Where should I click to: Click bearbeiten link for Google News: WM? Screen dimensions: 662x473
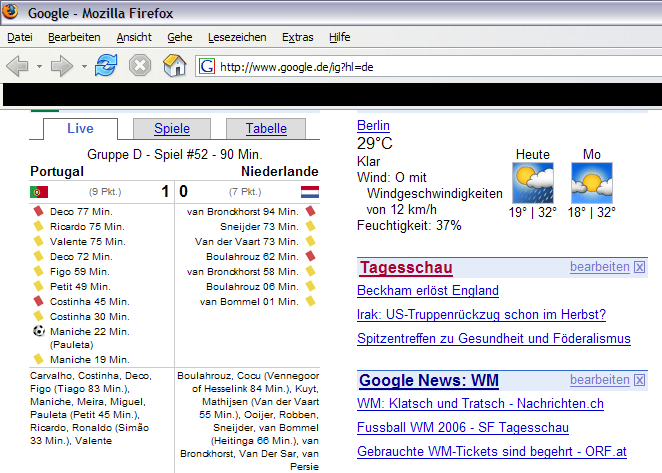coord(600,380)
